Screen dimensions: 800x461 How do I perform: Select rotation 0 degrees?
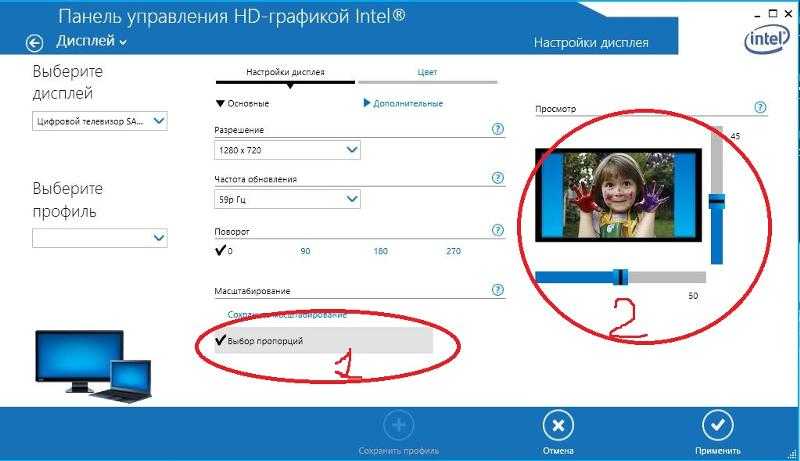pos(224,251)
